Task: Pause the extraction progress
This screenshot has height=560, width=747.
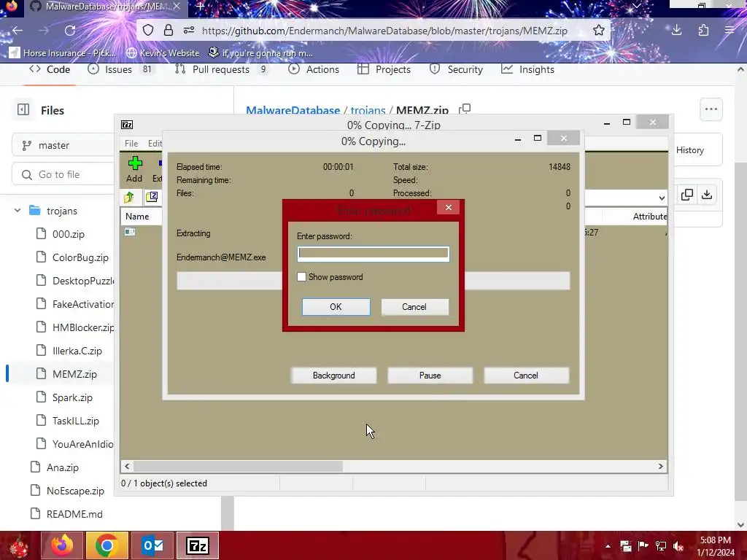Action: click(x=430, y=376)
